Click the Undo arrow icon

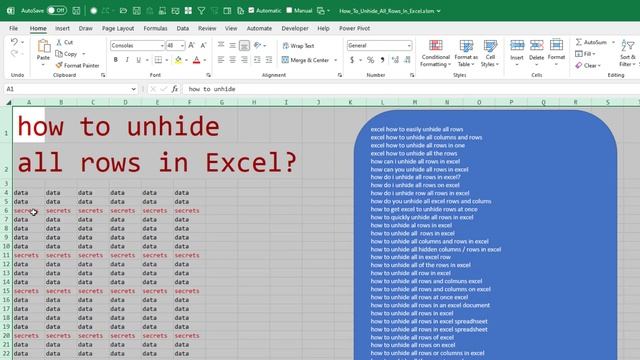pos(14,42)
